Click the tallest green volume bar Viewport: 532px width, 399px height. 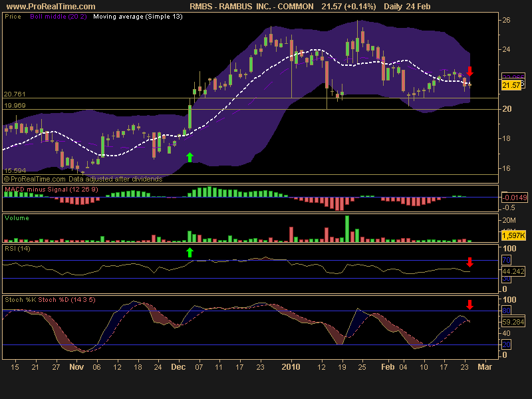pyautogui.click(x=347, y=229)
